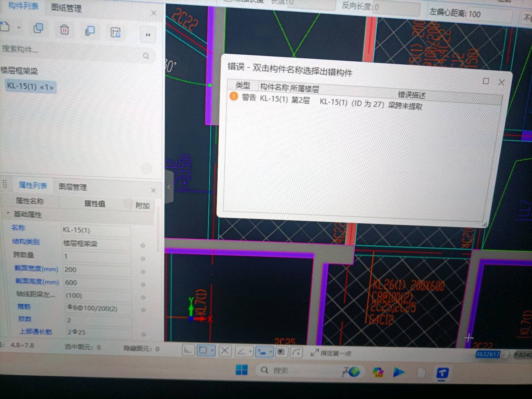Toggle 附加 checkbox for 箍筋 row

(143, 310)
